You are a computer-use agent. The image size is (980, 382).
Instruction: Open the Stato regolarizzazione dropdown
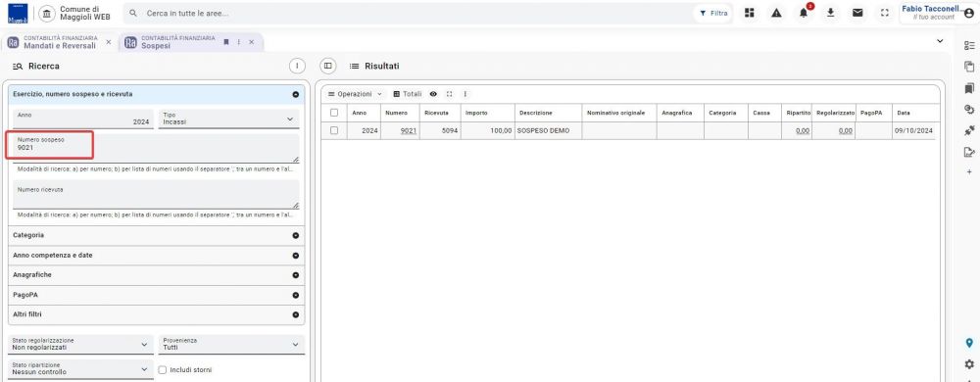pos(80,344)
